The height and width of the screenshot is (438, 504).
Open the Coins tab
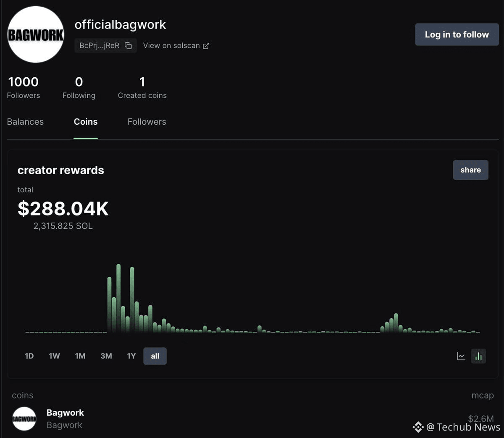(86, 122)
